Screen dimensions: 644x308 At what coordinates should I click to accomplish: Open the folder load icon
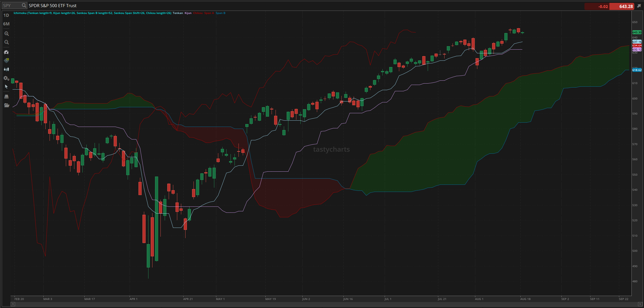[x=6, y=105]
